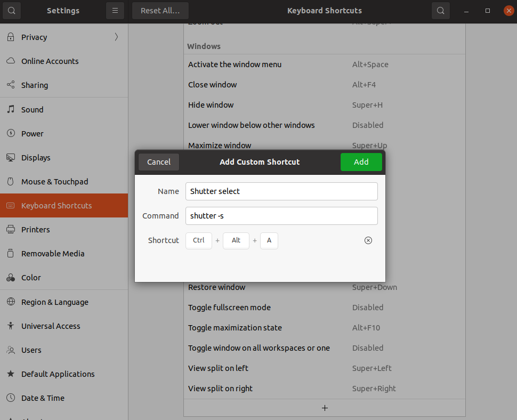Select 'Toggle window on all workspaces' row
Screen dimensions: 517x420
click(x=325, y=348)
